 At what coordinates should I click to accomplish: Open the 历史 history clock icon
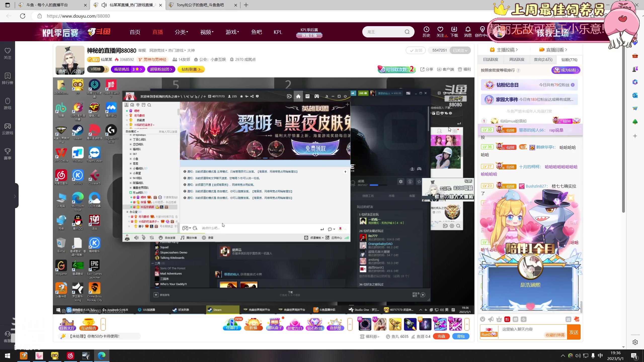(x=426, y=32)
